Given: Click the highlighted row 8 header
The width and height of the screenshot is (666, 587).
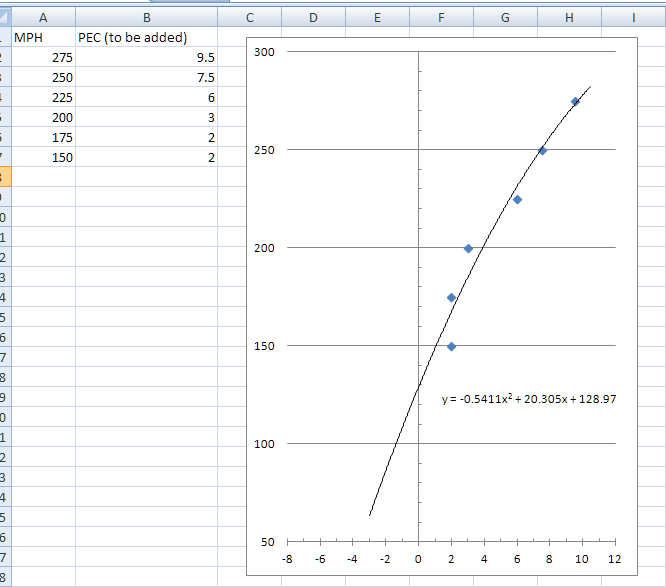Looking at the screenshot, I should pyautogui.click(x=5, y=177).
